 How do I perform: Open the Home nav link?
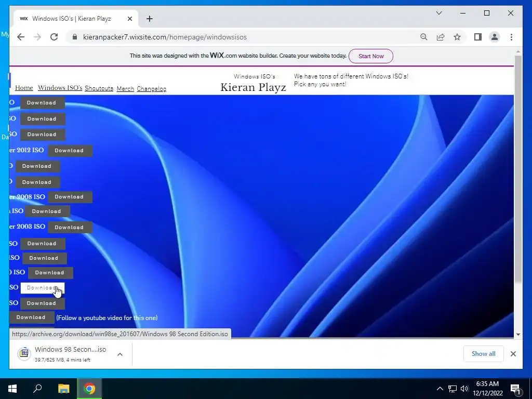24,88
